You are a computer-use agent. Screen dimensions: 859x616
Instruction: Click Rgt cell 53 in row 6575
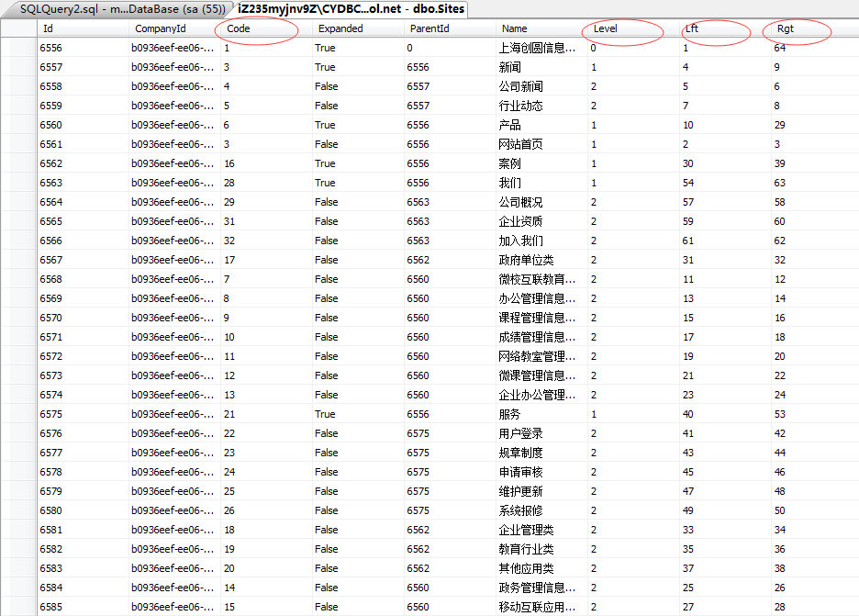pyautogui.click(x=815, y=414)
